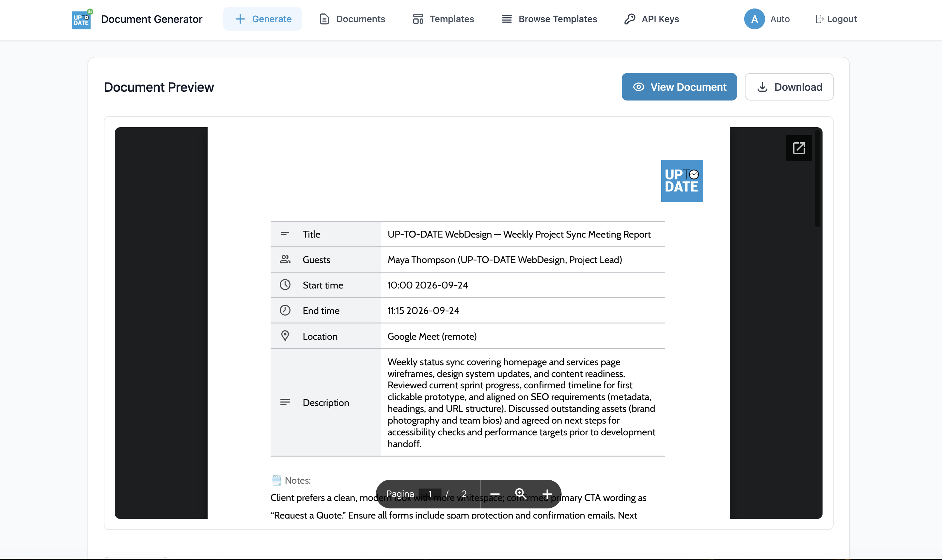Click the '10:00 2026-09-24' start value
942x560 pixels.
click(428, 285)
